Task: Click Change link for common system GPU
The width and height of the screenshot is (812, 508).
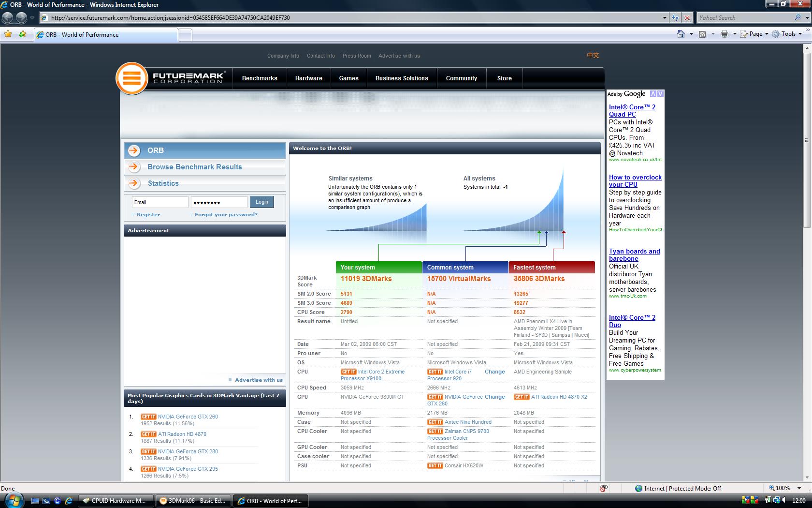Action: [494, 397]
